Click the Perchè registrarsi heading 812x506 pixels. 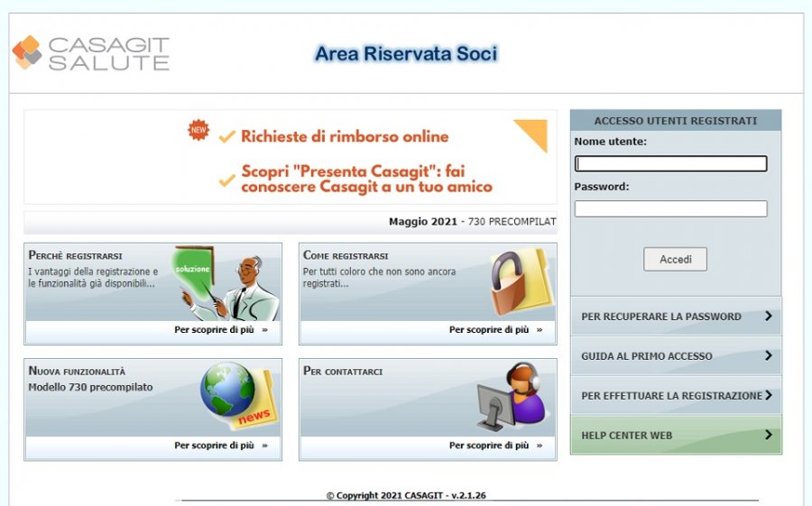(x=76, y=255)
